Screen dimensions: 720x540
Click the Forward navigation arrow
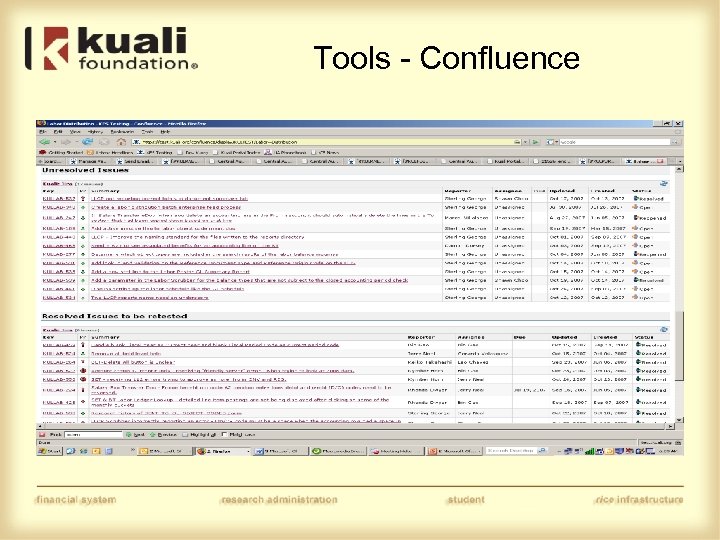pos(65,142)
